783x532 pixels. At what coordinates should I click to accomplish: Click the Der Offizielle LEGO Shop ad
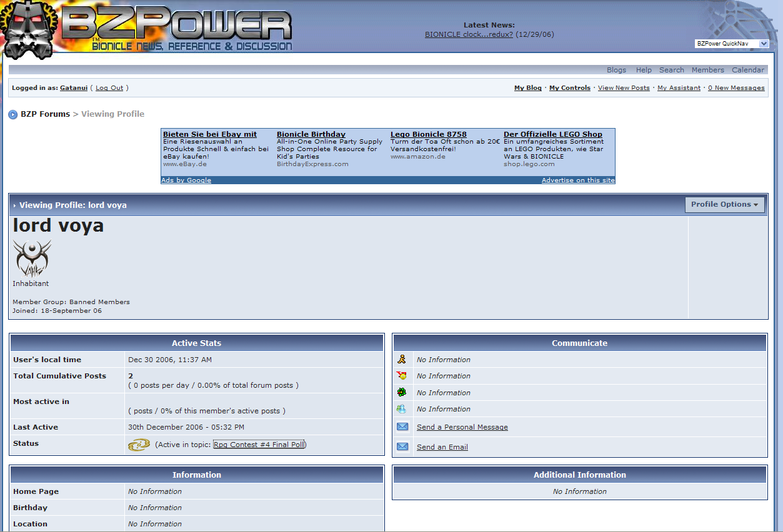553,134
